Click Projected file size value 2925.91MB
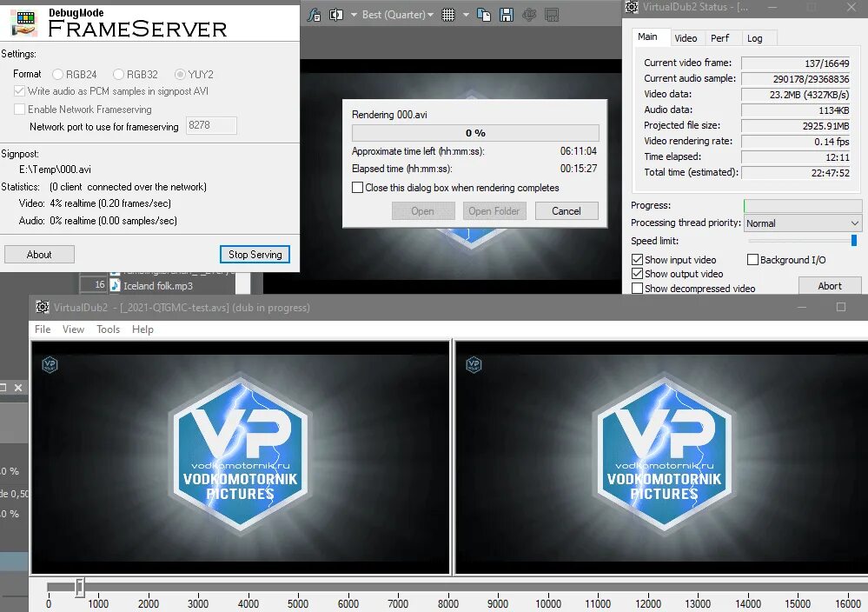This screenshot has width=868, height=612. tap(797, 126)
